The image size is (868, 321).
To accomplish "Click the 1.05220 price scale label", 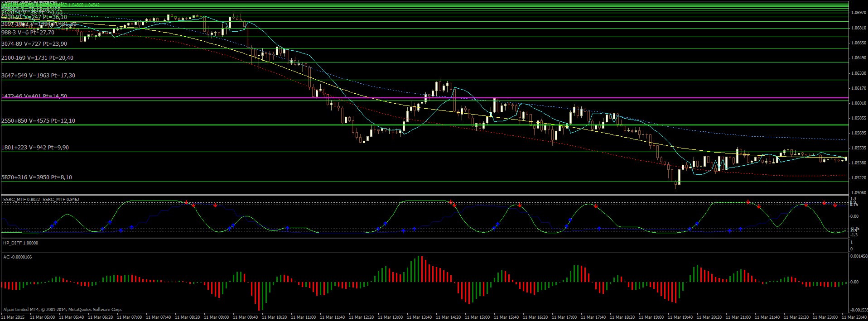I will tap(858, 178).
